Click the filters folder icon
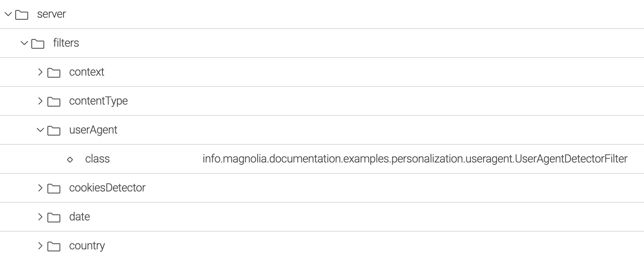 point(38,44)
